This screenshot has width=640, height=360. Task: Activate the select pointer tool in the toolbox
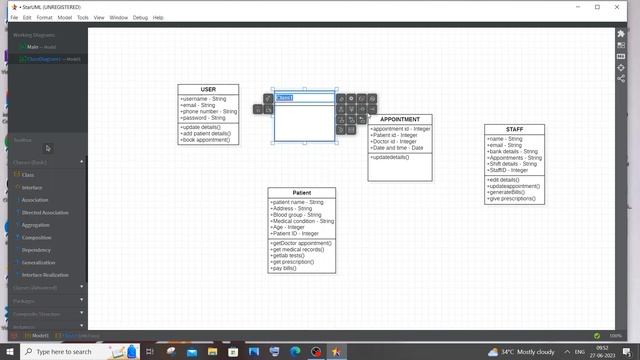48,149
